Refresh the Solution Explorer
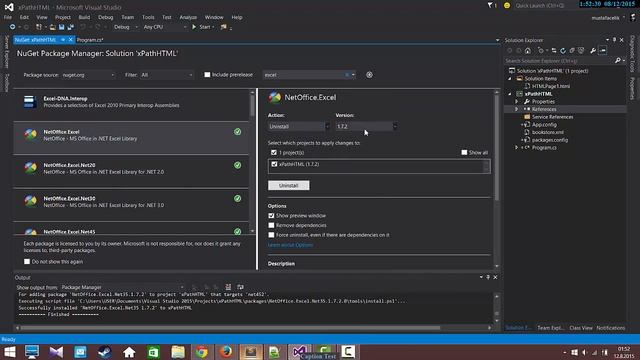The image size is (640, 360). [x=563, y=51]
